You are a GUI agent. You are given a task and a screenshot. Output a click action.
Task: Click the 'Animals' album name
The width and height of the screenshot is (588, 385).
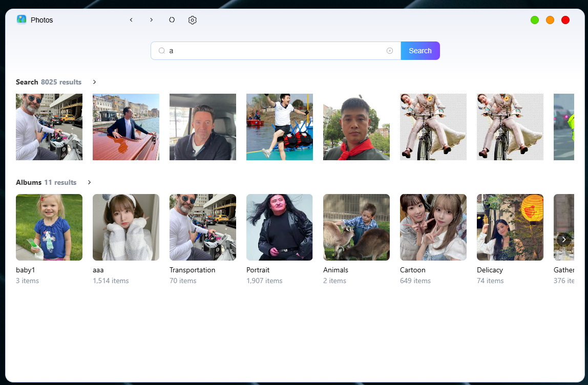point(335,270)
